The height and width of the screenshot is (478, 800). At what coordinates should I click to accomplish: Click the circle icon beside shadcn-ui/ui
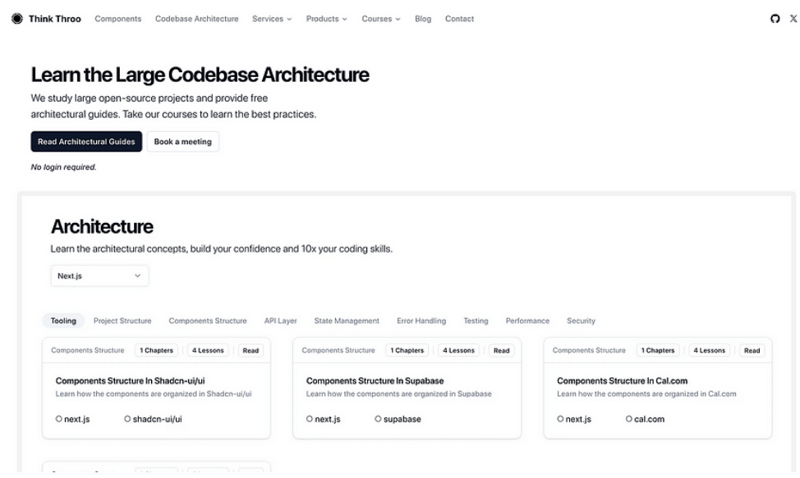(127, 419)
